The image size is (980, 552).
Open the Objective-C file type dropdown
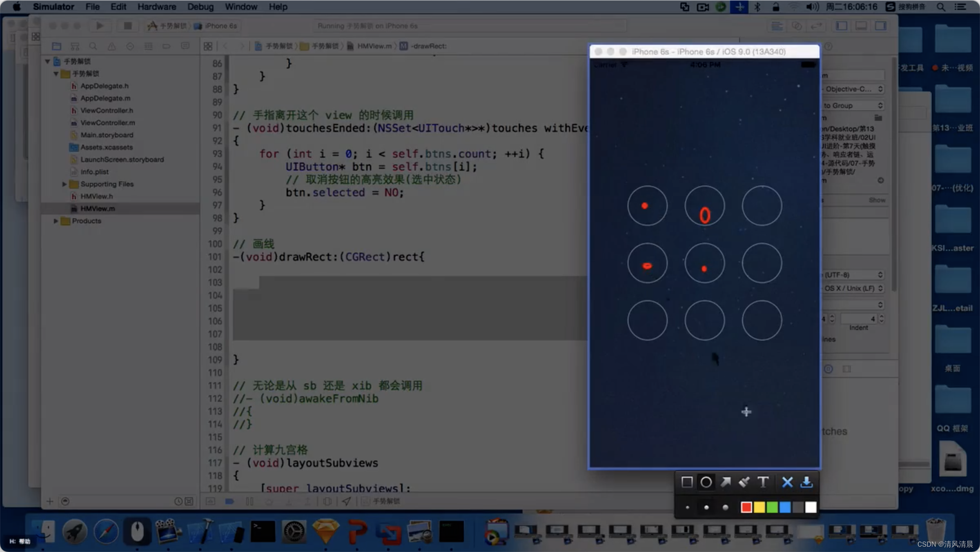point(853,89)
